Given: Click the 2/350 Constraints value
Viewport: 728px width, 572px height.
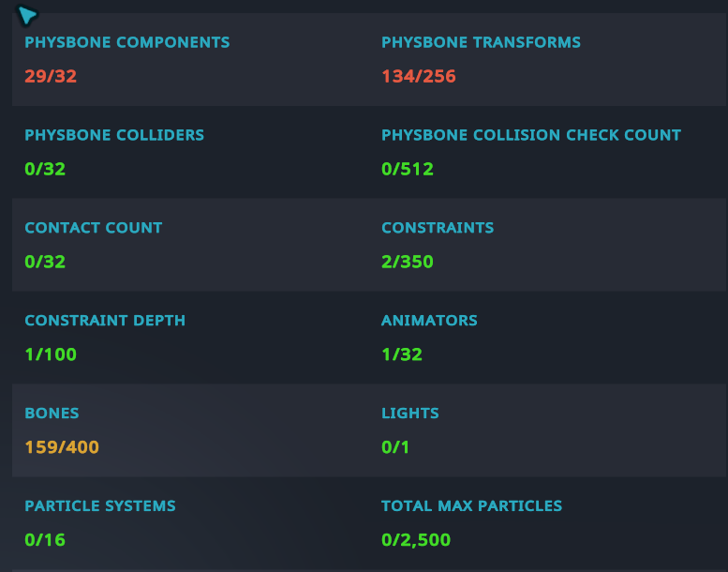Looking at the screenshot, I should tap(408, 262).
